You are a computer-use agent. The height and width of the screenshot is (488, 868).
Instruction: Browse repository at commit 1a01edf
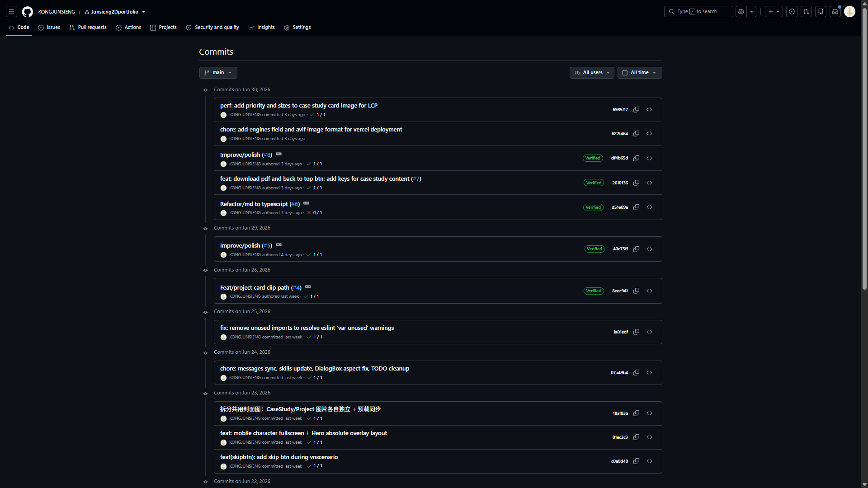[649, 332]
